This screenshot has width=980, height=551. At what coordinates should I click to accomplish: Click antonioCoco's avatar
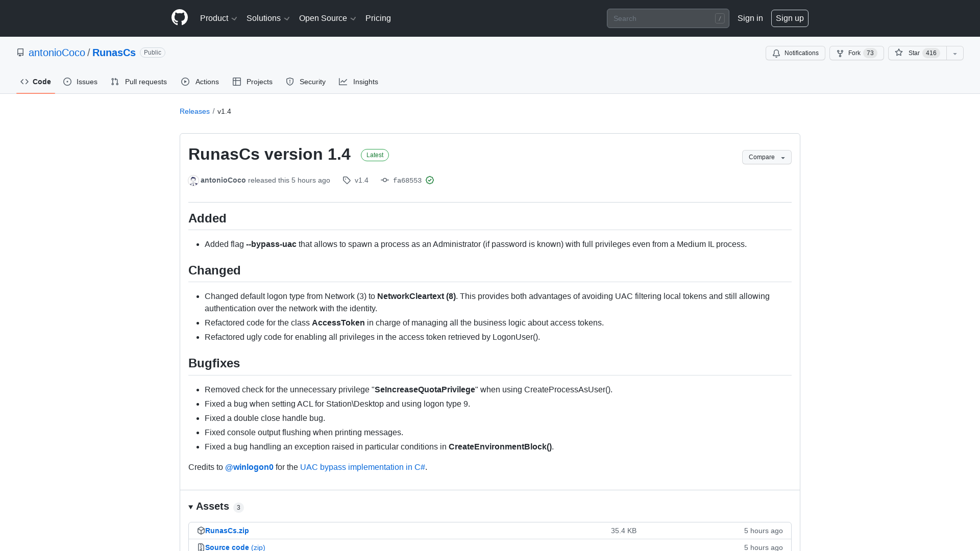[193, 181]
